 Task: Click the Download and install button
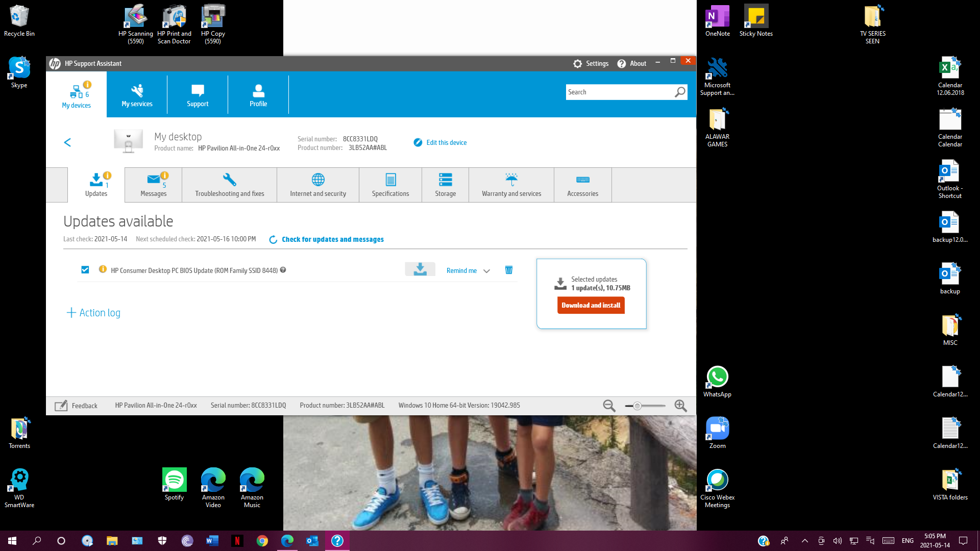tap(591, 305)
